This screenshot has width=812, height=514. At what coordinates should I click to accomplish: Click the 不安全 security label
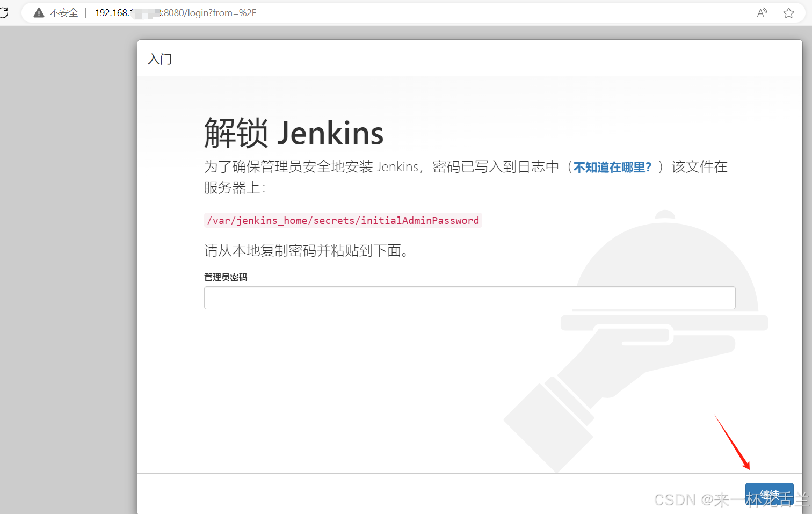coord(64,13)
